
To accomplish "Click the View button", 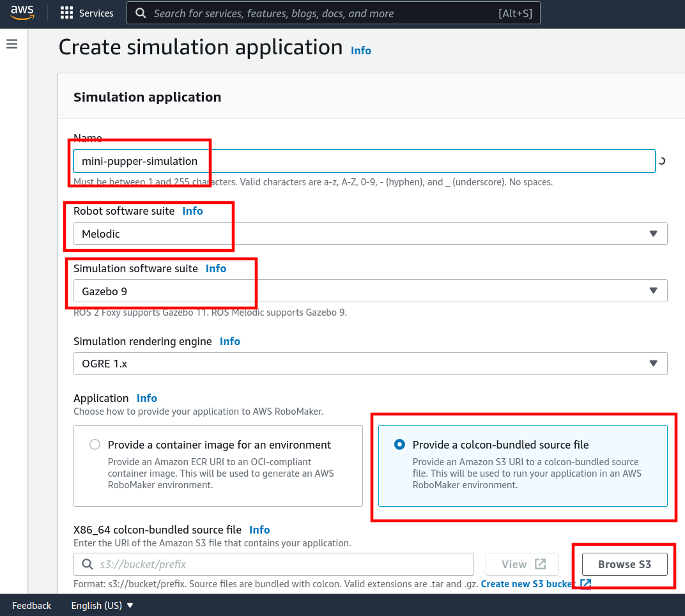I will click(522, 564).
